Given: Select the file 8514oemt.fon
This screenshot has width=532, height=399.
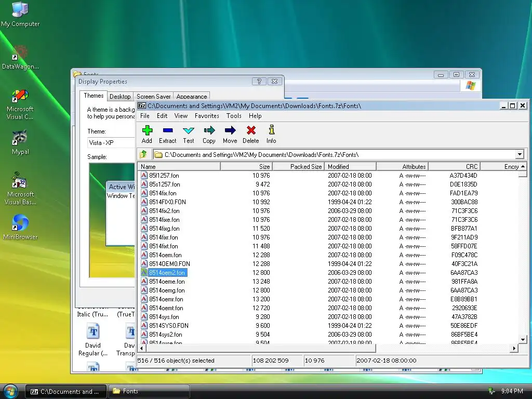Looking at the screenshot, I should point(166,308).
